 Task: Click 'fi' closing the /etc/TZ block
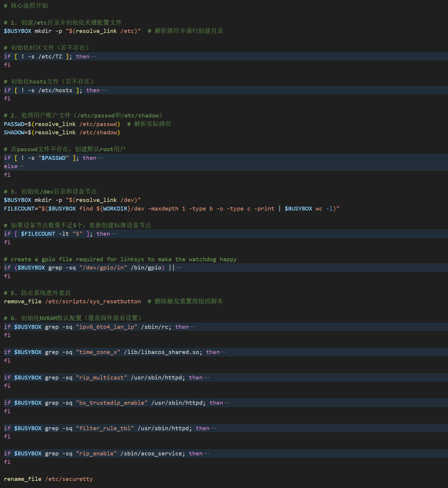coord(7,65)
